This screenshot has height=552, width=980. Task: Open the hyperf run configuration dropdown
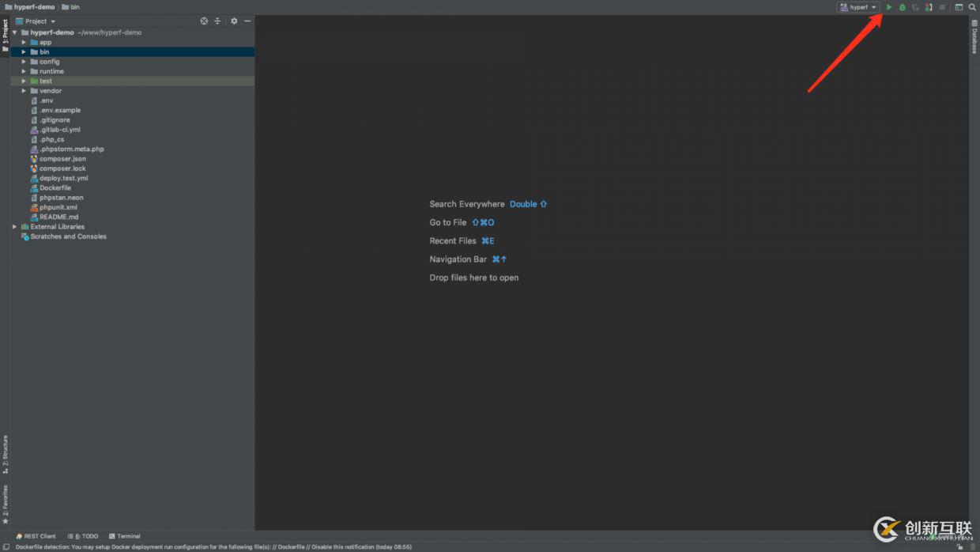point(858,7)
